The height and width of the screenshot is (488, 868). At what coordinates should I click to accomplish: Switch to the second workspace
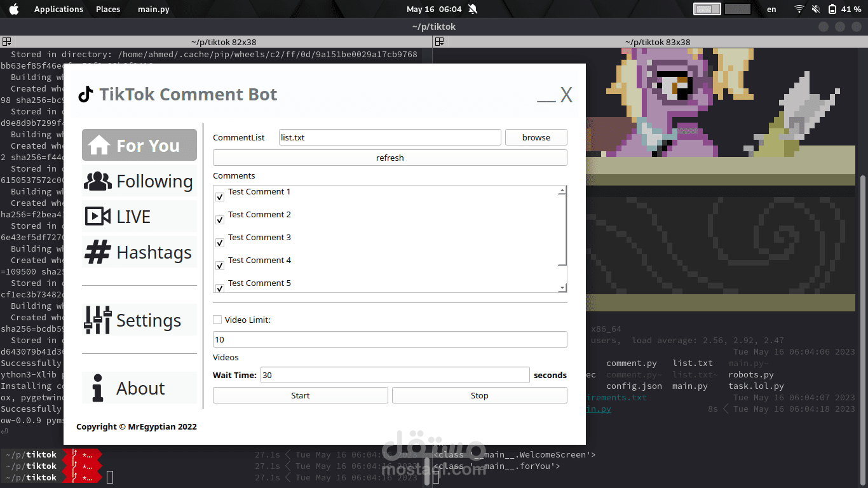point(738,9)
